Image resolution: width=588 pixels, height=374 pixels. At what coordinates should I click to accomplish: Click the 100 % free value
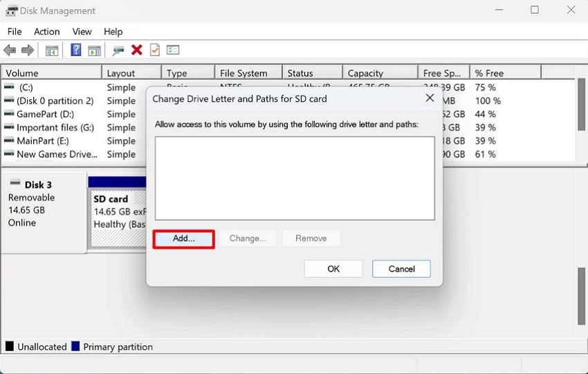pos(488,101)
